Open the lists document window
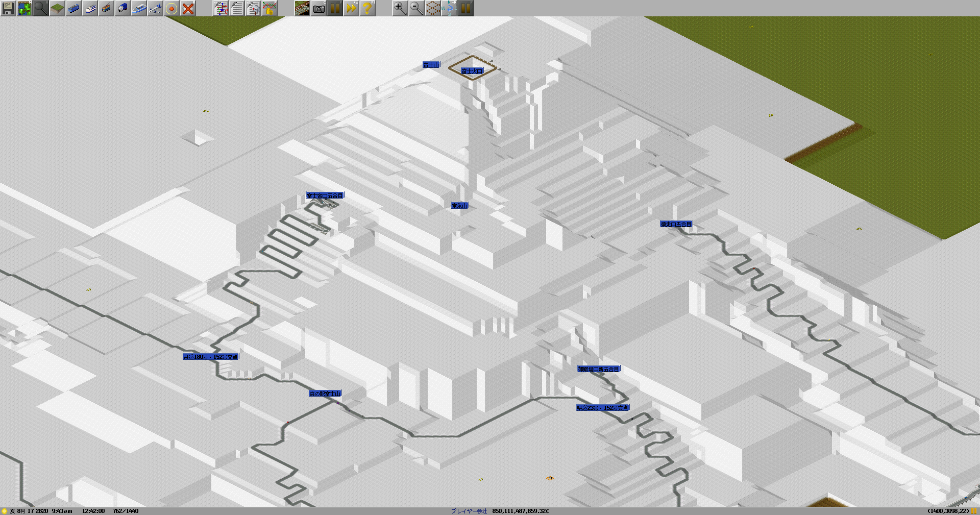 click(x=237, y=8)
